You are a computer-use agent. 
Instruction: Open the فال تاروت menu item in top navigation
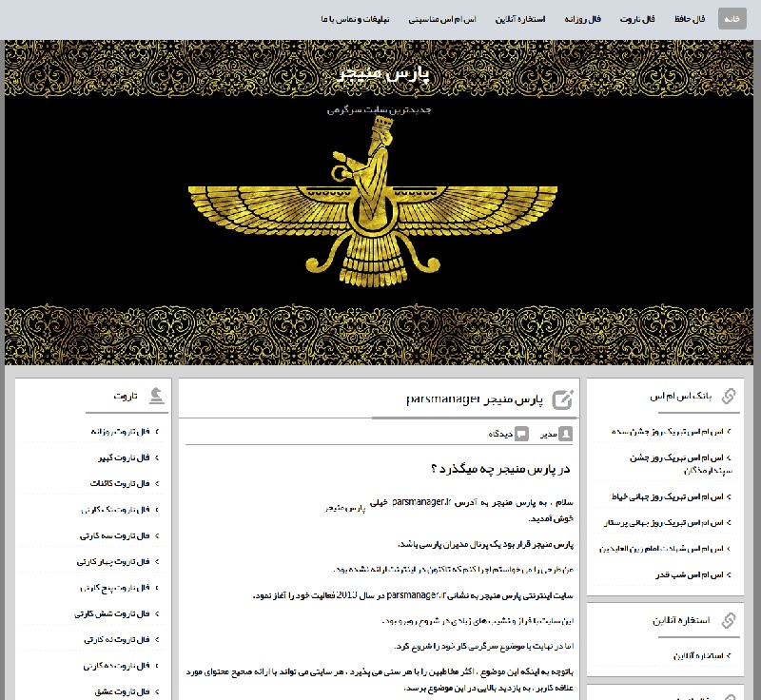click(x=636, y=19)
